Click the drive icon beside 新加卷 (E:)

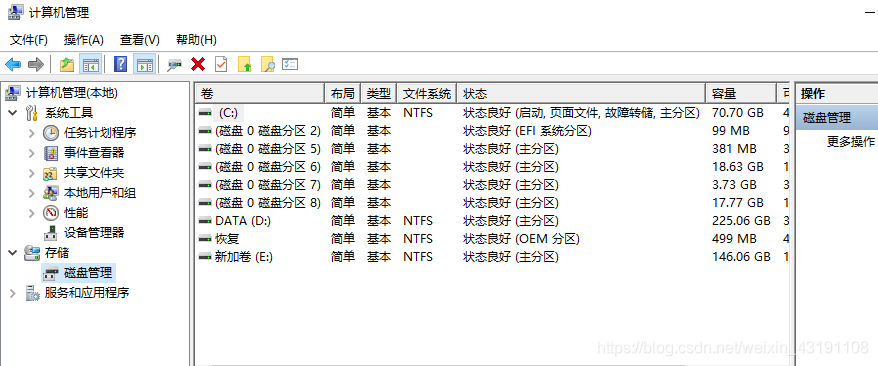point(206,257)
